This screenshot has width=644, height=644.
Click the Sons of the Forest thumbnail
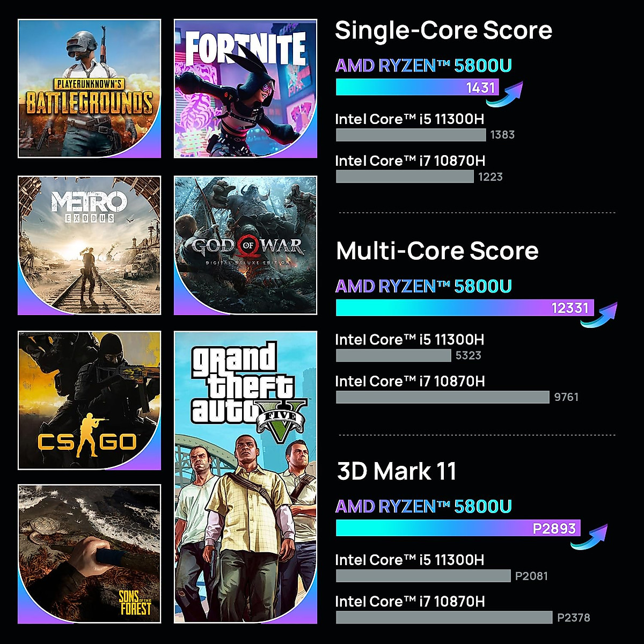pyautogui.click(x=89, y=554)
